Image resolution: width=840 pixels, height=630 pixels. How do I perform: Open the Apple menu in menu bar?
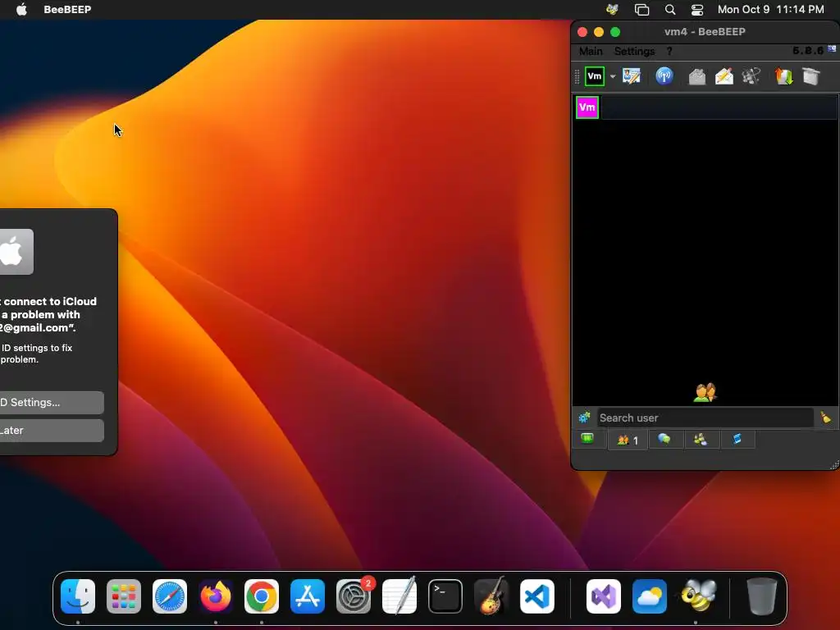coord(21,9)
